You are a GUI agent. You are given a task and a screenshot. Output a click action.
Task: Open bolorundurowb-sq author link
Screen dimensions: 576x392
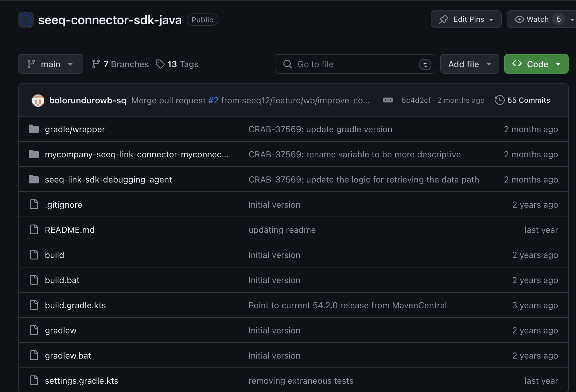coord(88,100)
